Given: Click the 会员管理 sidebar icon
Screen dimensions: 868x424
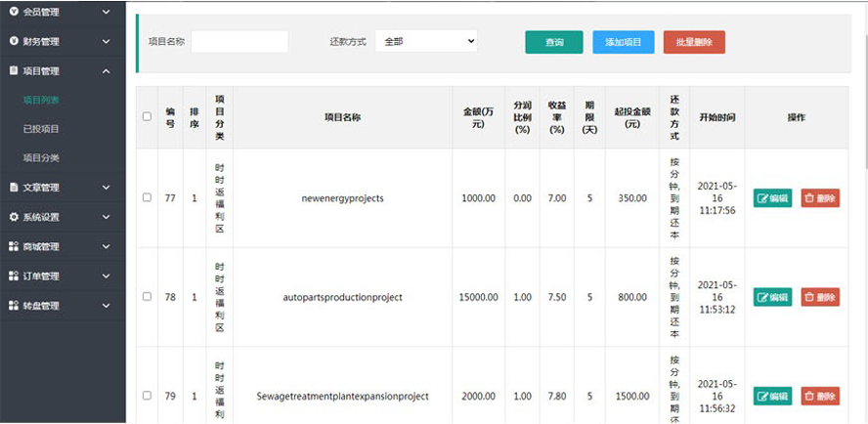Looking at the screenshot, I should click(14, 12).
